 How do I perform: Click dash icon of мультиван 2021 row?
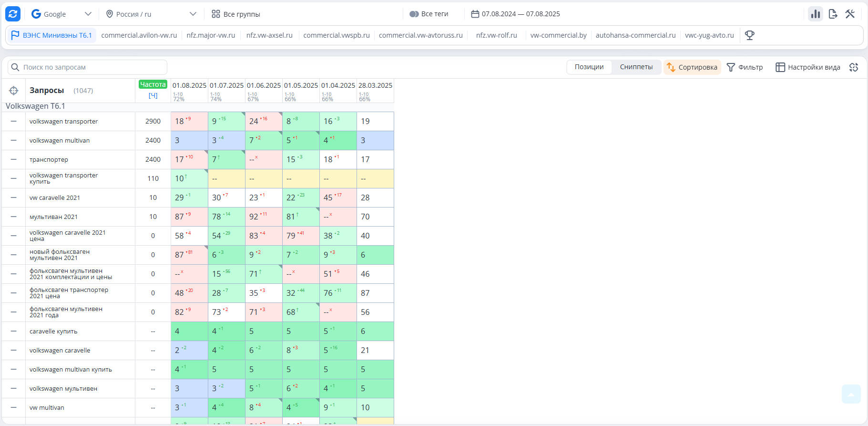(x=14, y=217)
